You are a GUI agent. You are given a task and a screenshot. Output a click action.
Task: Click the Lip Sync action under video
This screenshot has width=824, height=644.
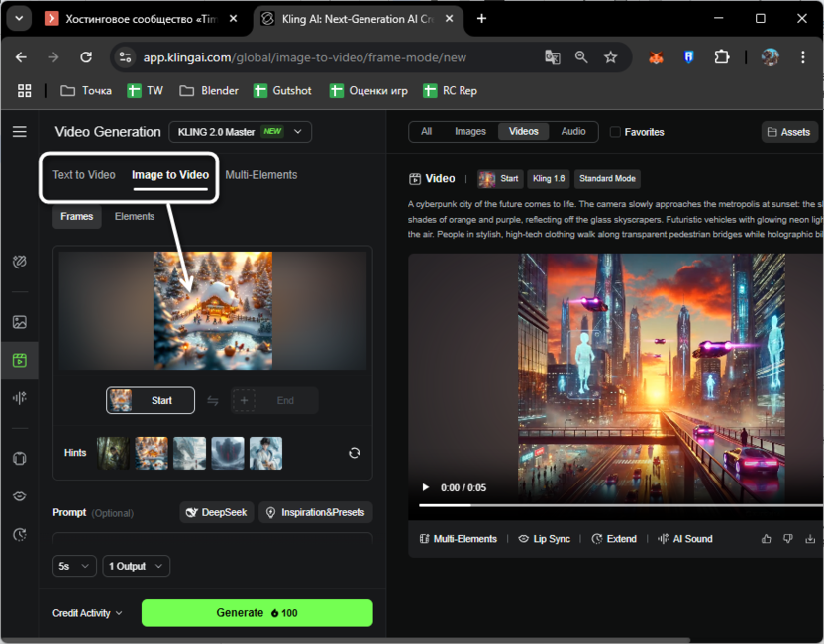pyautogui.click(x=544, y=539)
